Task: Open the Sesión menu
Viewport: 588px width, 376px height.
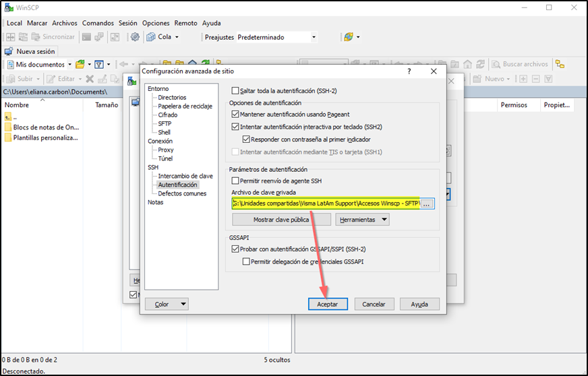Action: [x=128, y=23]
